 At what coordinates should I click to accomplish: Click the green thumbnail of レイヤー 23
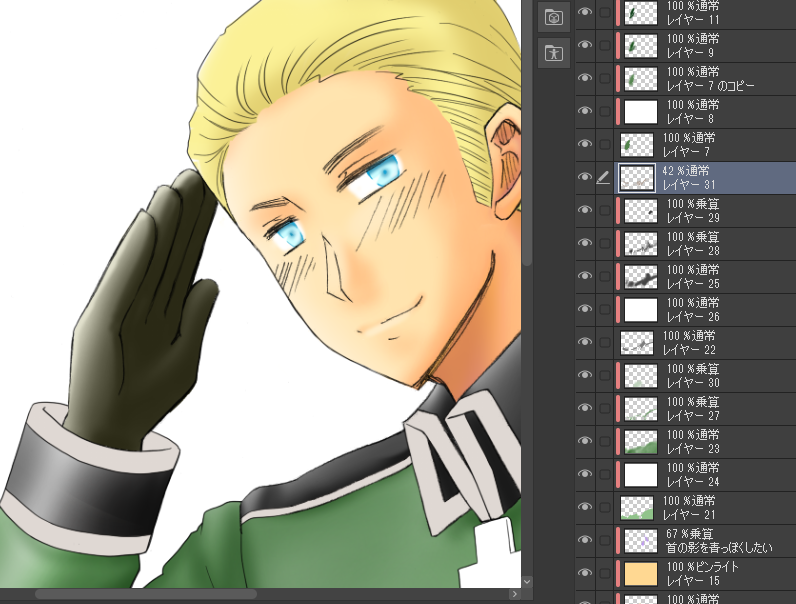click(641, 442)
